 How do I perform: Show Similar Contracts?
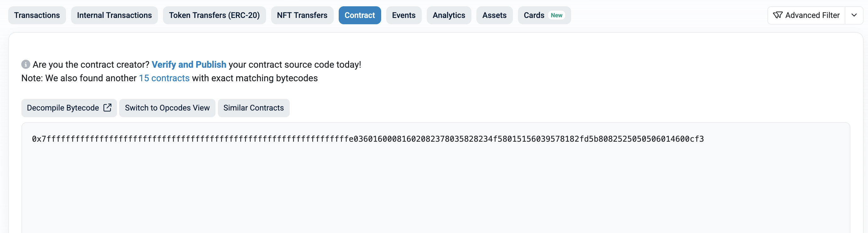pyautogui.click(x=253, y=108)
